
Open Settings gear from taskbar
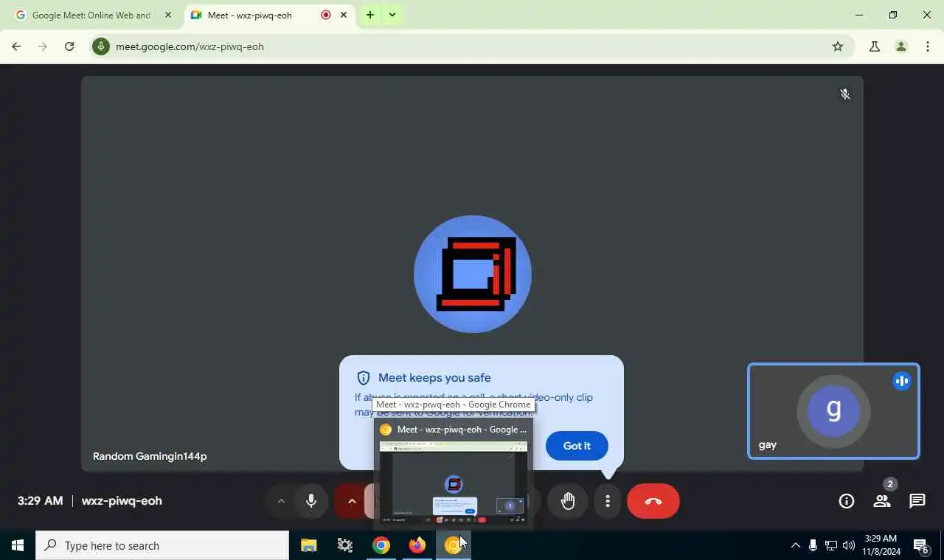point(344,545)
